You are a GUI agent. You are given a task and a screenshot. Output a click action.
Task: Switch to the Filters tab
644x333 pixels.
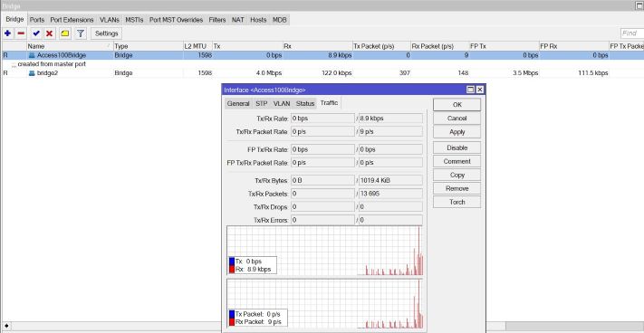[217, 20]
